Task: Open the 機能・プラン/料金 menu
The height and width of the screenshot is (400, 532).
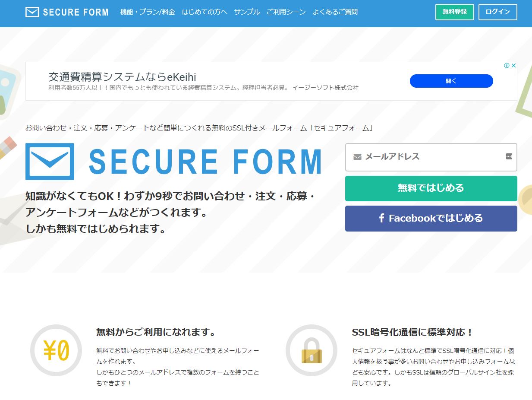Action: 148,12
